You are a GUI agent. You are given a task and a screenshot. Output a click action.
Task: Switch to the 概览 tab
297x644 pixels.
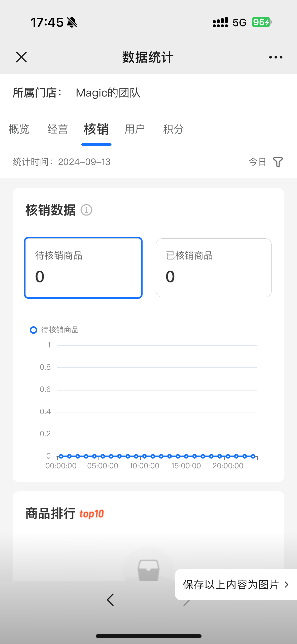point(19,129)
